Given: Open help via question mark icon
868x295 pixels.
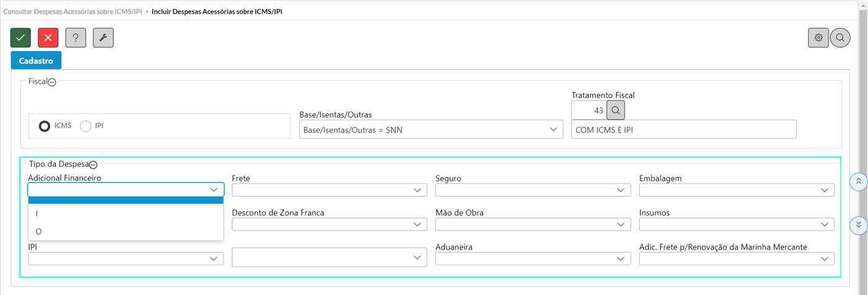Looking at the screenshot, I should pyautogui.click(x=76, y=38).
